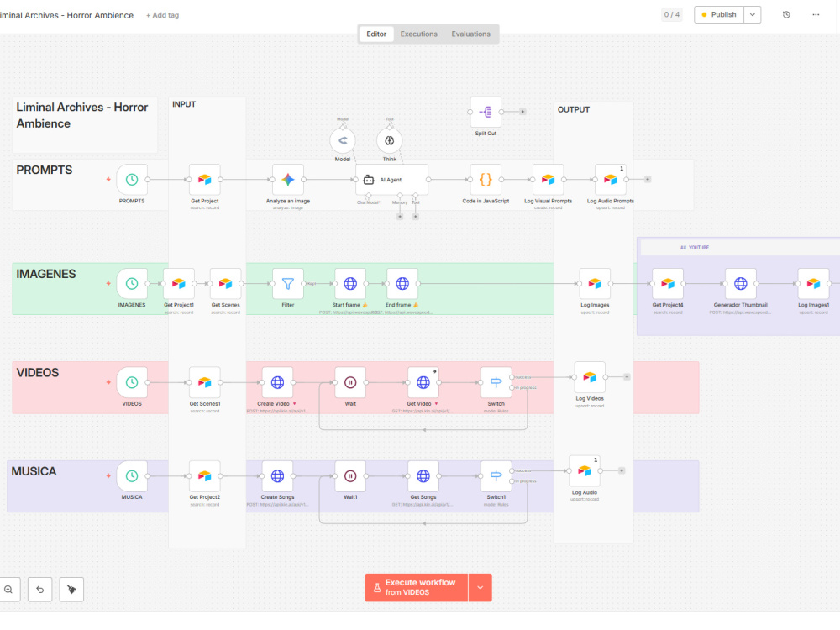The height and width of the screenshot is (630, 840).
Task: Select the Log Audio Prompts node
Action: pyautogui.click(x=610, y=180)
